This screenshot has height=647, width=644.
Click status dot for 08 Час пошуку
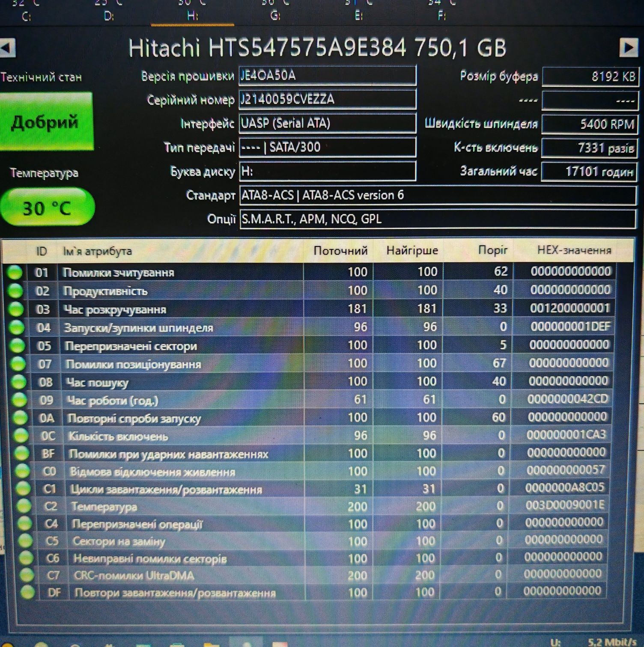pyautogui.click(x=19, y=382)
